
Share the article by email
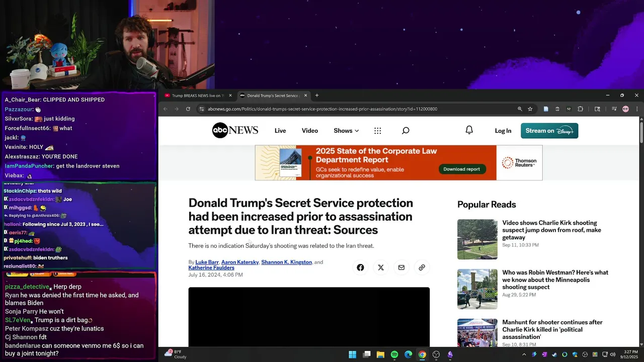pyautogui.click(x=401, y=267)
